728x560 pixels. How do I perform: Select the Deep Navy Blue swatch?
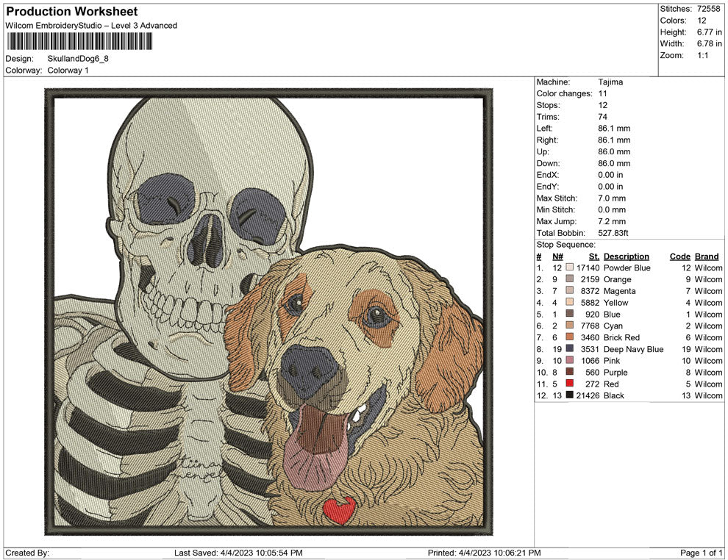point(568,349)
